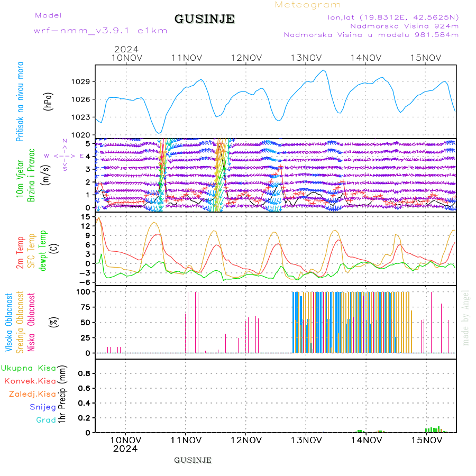Click bottom-axis '10NOV 2024' date label
The width and height of the screenshot is (476, 476).
click(125, 445)
